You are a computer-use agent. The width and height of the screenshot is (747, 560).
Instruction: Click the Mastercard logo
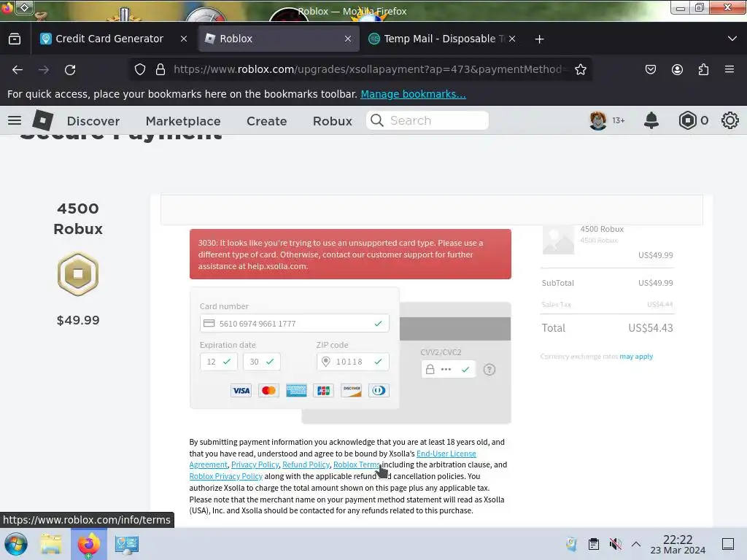coord(268,391)
